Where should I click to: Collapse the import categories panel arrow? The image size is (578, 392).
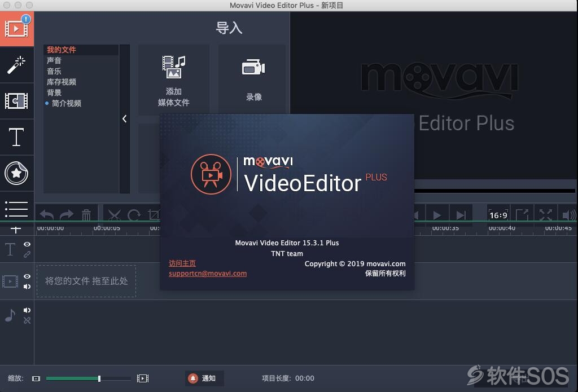[125, 118]
